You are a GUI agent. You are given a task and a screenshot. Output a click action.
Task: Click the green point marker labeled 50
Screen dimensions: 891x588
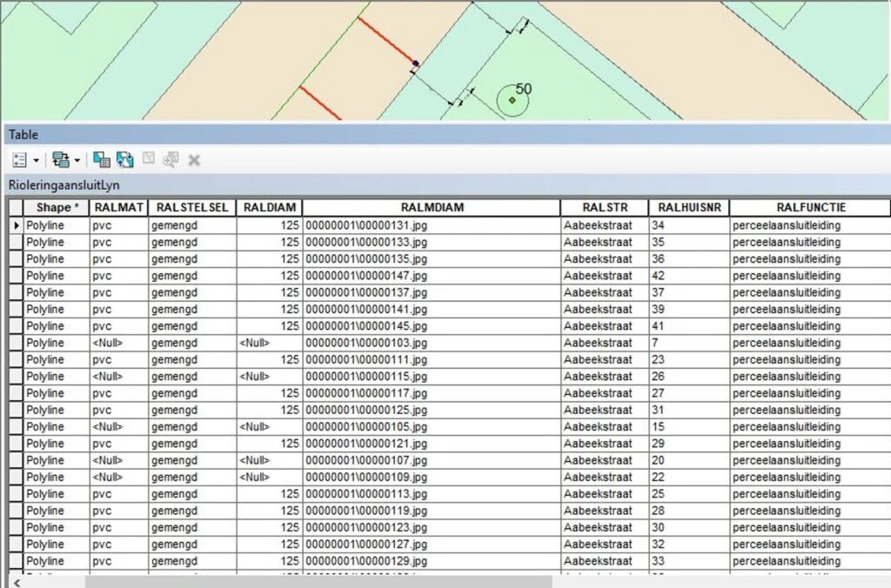pyautogui.click(x=512, y=101)
